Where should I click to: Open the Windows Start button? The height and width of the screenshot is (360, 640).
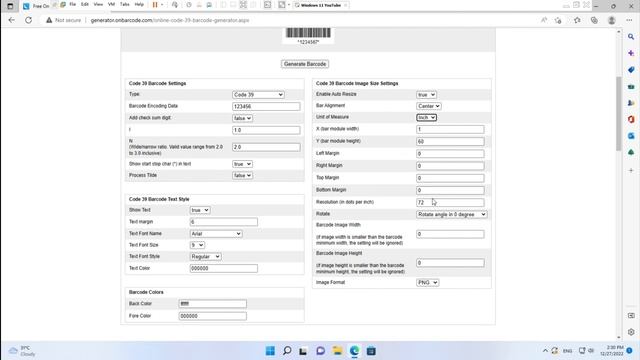pos(270,351)
